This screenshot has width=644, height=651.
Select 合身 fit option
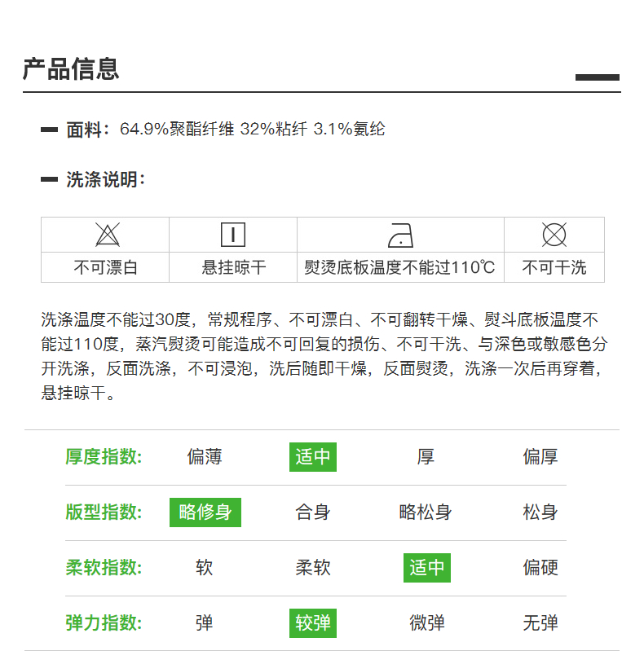pyautogui.click(x=313, y=512)
